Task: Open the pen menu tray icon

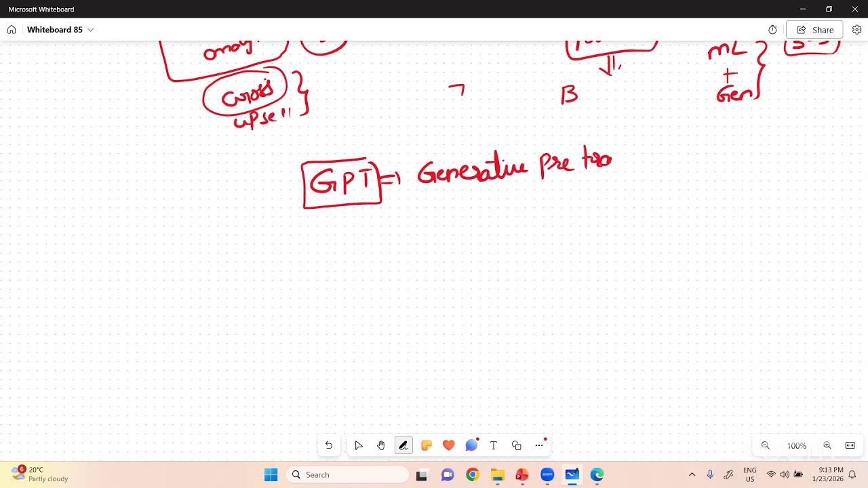Action: [728, 474]
